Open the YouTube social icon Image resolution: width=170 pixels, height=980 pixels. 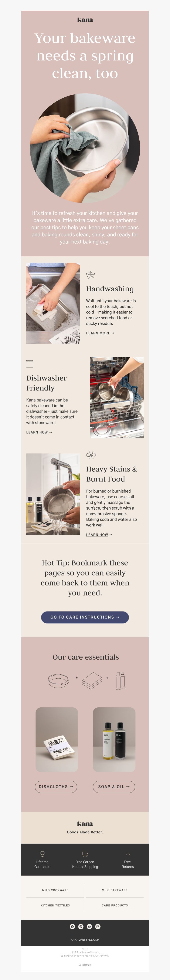89,926
